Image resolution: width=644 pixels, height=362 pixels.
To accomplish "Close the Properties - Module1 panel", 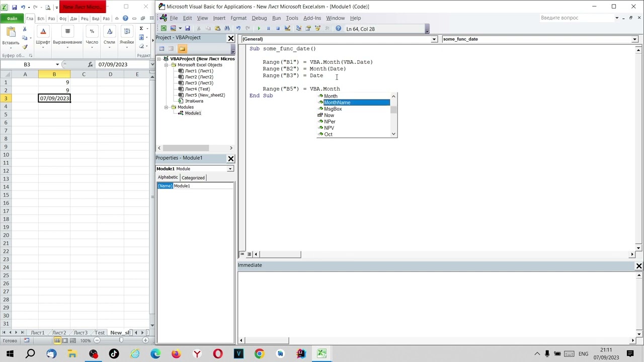I will pyautogui.click(x=231, y=158).
